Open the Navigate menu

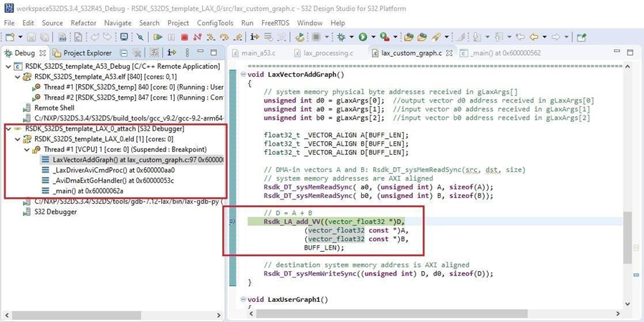coord(117,23)
